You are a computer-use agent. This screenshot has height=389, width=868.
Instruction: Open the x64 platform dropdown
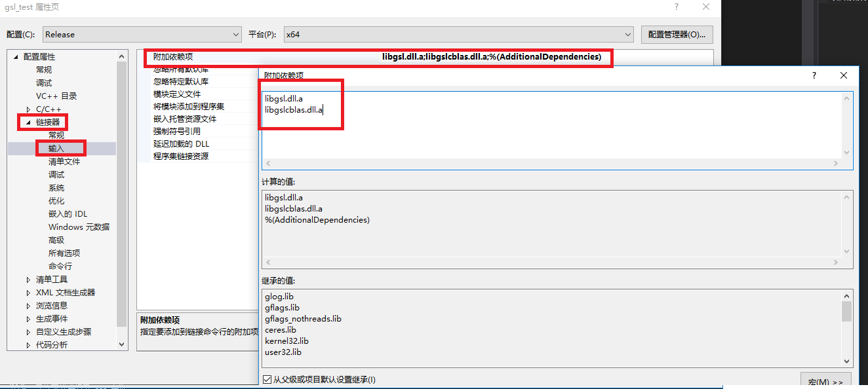(626, 35)
